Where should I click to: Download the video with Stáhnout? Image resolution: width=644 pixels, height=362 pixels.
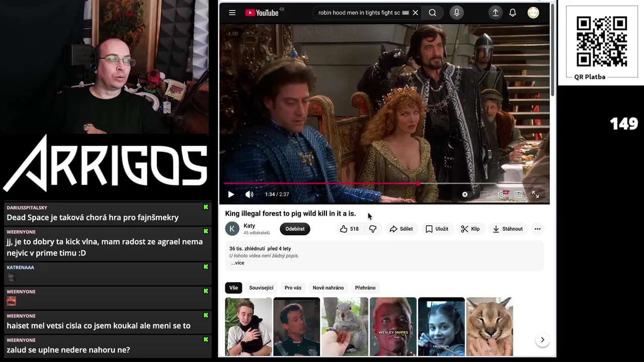(x=508, y=229)
